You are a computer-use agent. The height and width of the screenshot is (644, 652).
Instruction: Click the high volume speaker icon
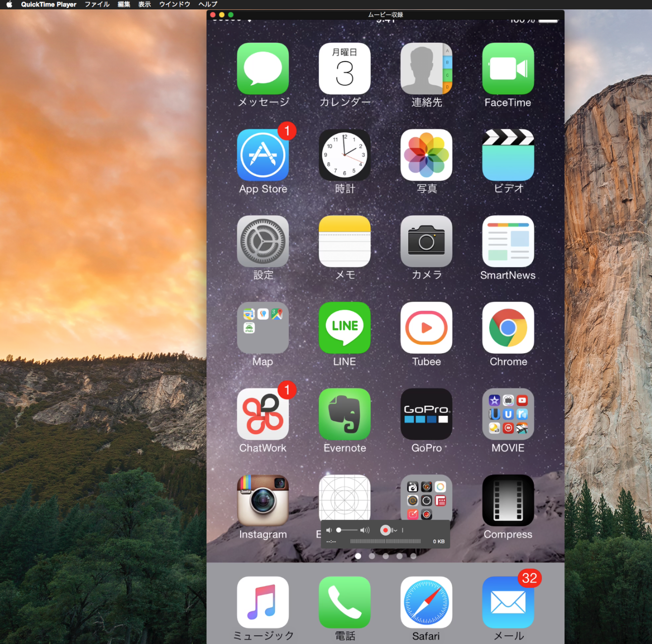[x=365, y=530]
